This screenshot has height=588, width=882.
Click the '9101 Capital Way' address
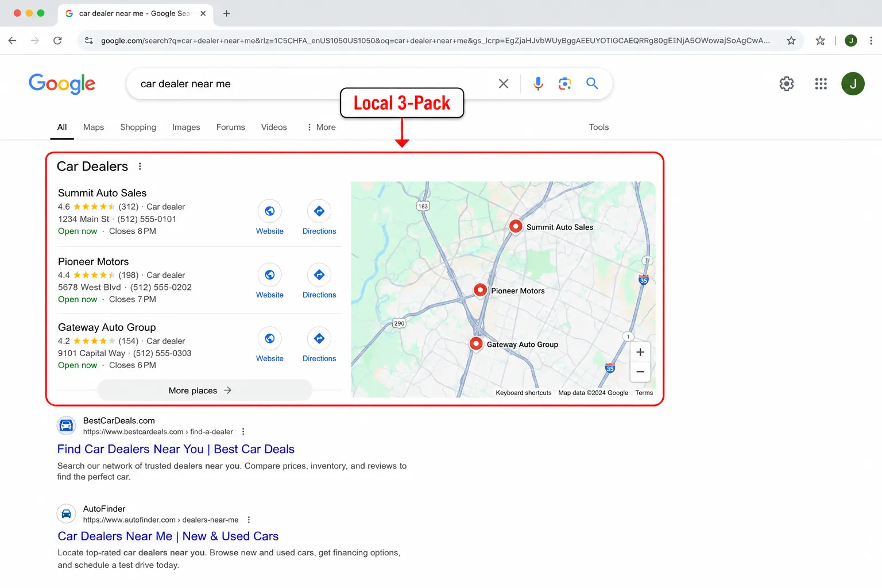[91, 353]
